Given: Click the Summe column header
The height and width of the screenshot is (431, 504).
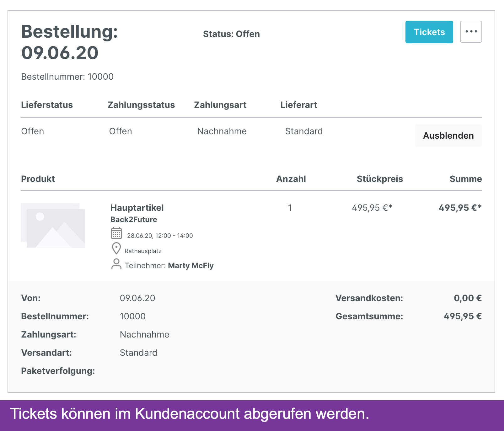Looking at the screenshot, I should point(466,179).
